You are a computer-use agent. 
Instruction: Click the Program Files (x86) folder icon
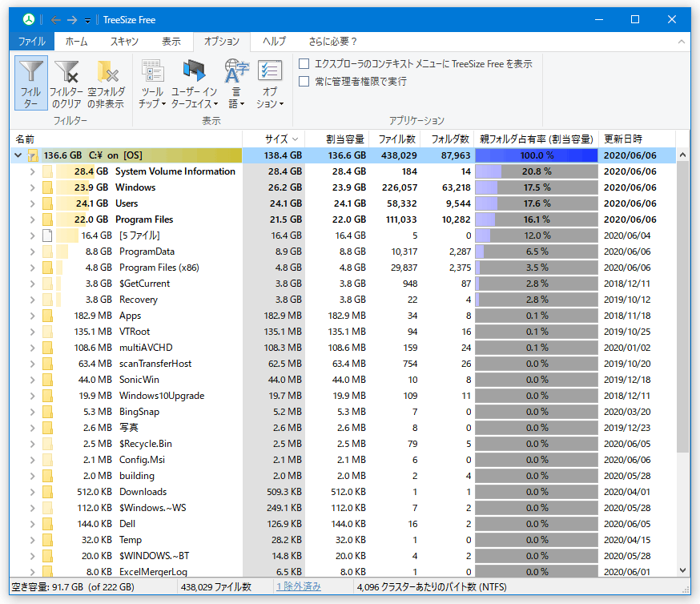[x=47, y=268]
